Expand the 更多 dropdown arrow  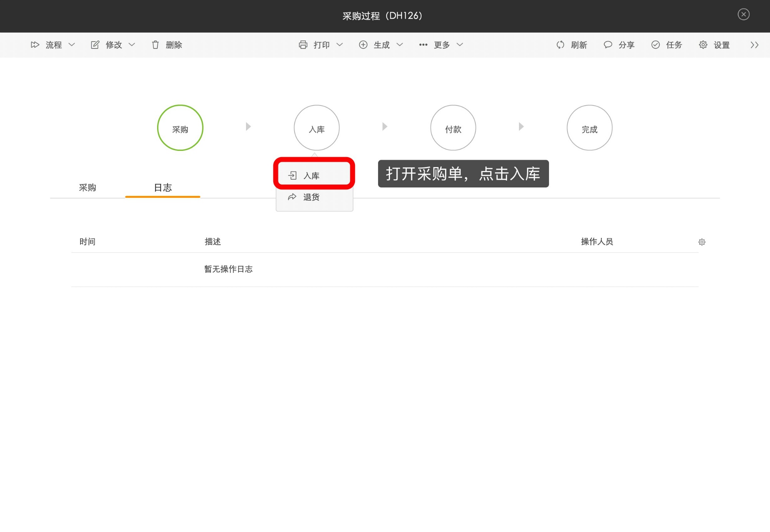click(460, 45)
